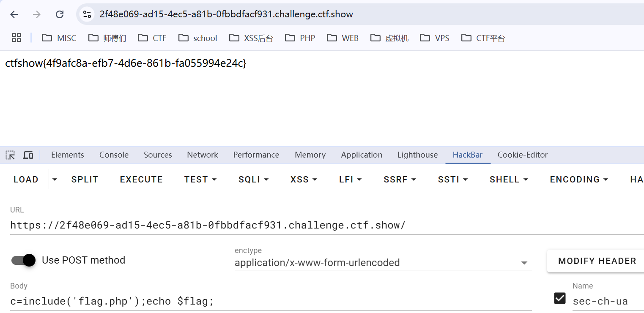The image size is (644, 313).
Task: Open the MISC bookmark folder
Action: coord(59,38)
